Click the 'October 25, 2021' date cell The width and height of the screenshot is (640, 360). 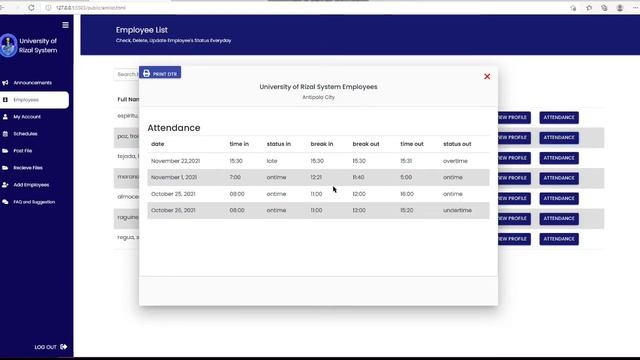(x=173, y=194)
